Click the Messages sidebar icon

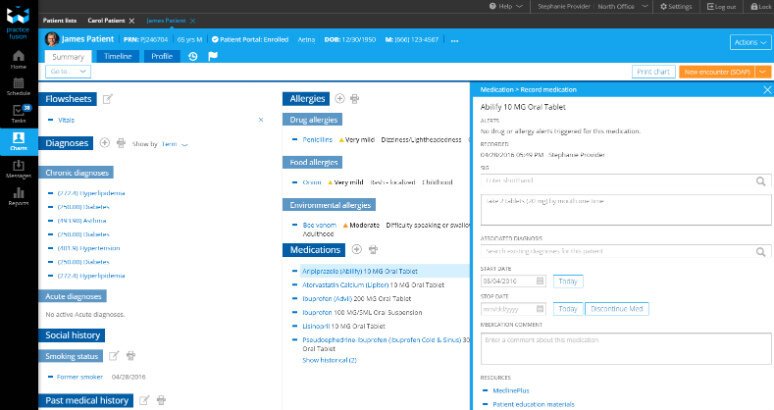coord(18,170)
